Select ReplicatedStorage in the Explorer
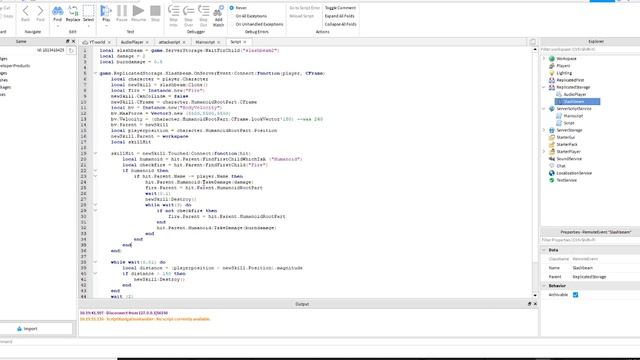640x360 pixels. [573, 87]
